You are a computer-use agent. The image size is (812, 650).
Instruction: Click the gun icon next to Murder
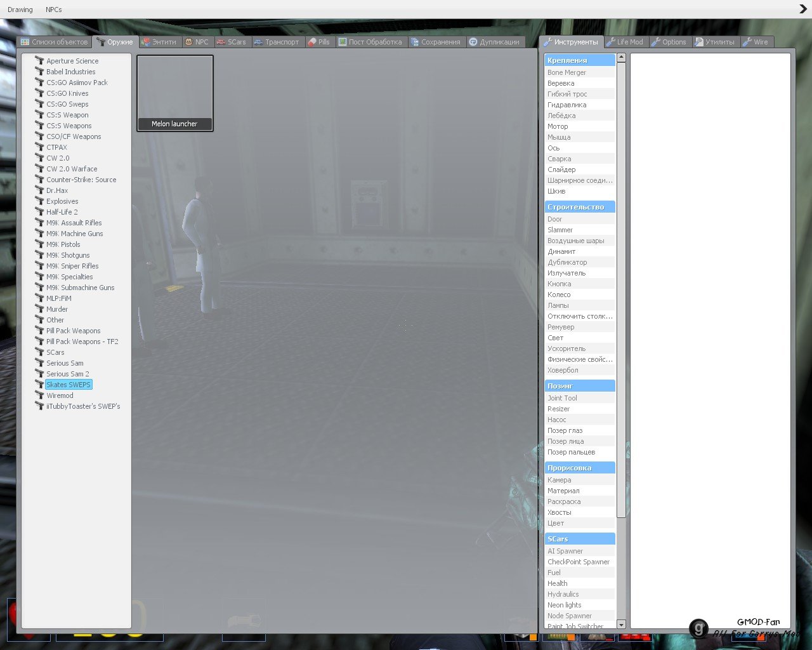pyautogui.click(x=39, y=309)
